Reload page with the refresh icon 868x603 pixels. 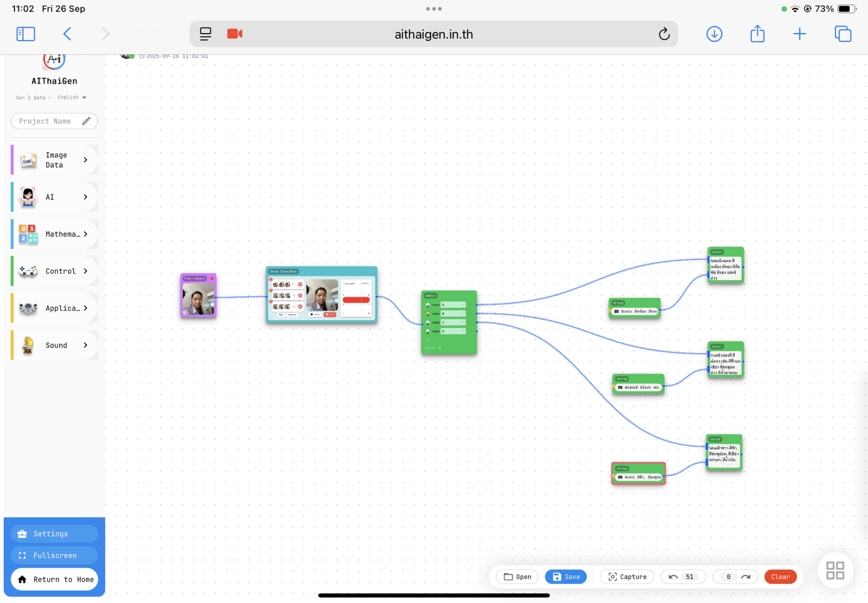pyautogui.click(x=664, y=34)
